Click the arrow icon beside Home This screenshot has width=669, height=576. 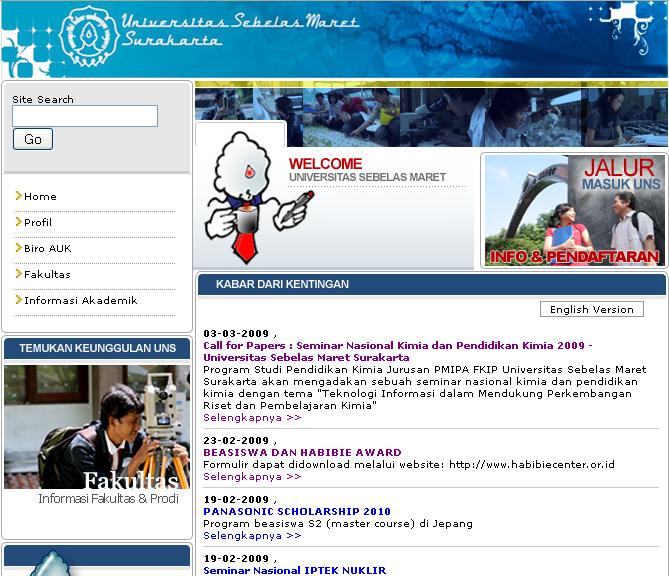(18, 196)
